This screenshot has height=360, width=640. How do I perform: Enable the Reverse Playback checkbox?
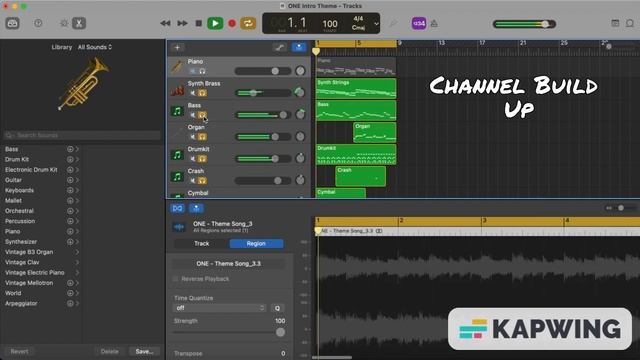pyautogui.click(x=176, y=279)
